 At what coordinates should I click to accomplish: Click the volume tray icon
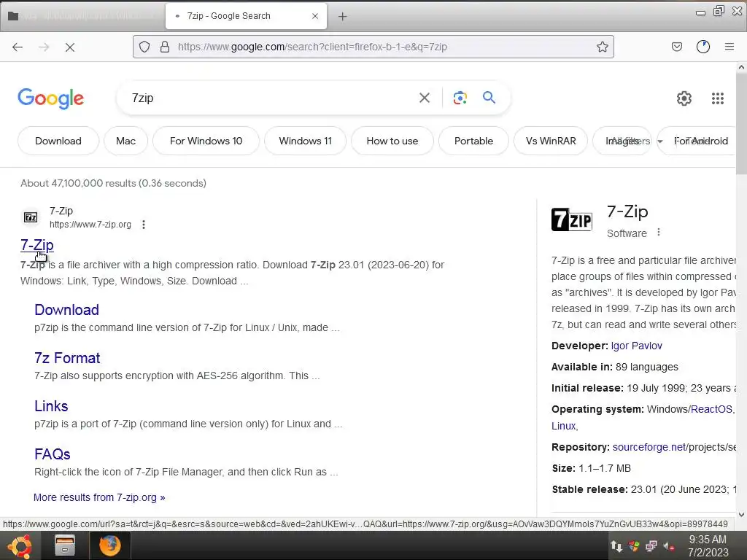pyautogui.click(x=669, y=546)
